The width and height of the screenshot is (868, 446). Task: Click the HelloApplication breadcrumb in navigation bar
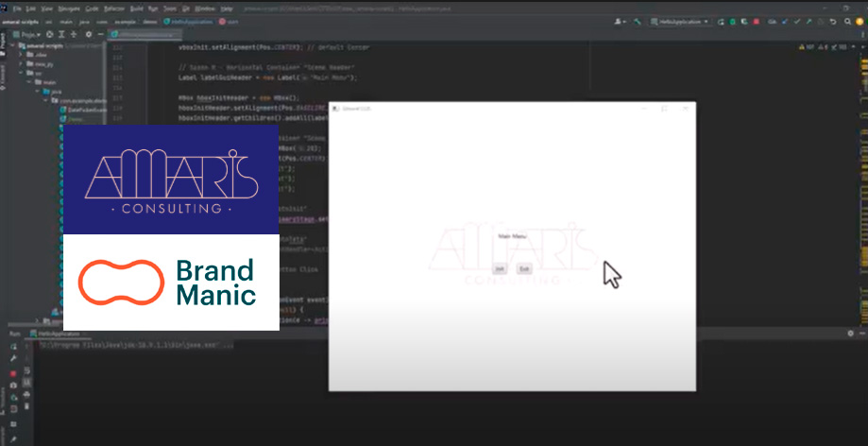[188, 22]
